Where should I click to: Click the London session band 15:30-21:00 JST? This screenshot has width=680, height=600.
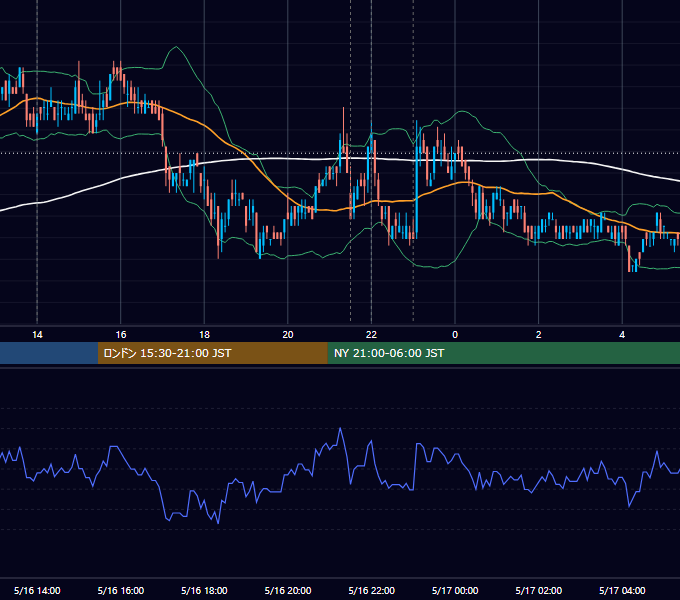212,353
